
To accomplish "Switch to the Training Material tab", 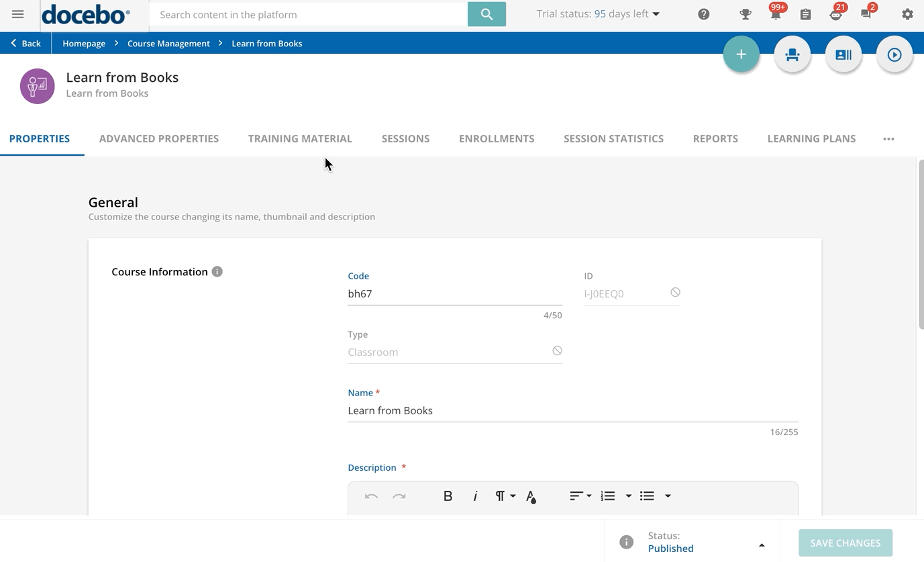I will [300, 139].
